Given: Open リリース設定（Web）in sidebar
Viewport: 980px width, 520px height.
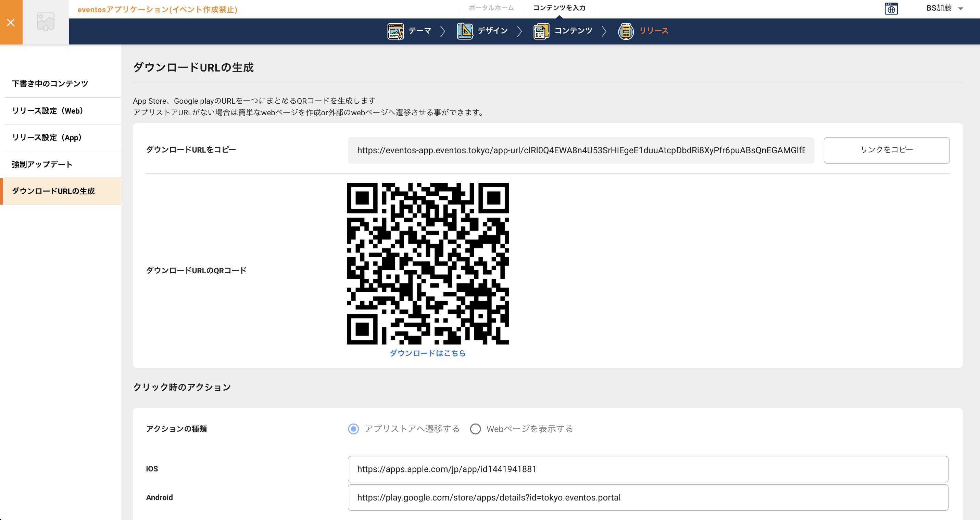Looking at the screenshot, I should click(63, 110).
